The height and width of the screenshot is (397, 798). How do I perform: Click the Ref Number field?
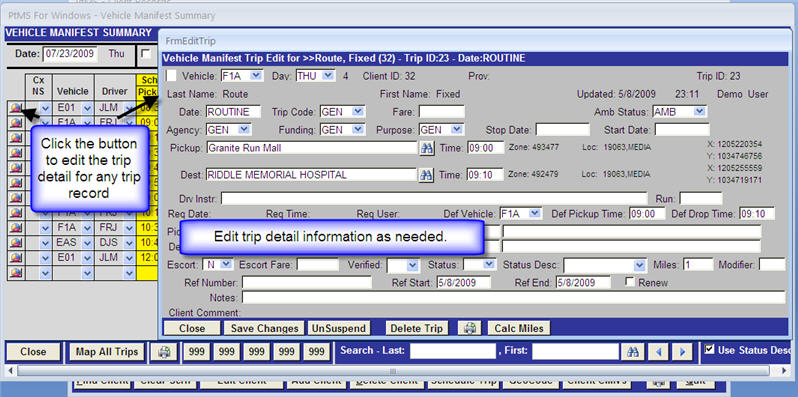pyautogui.click(x=307, y=282)
